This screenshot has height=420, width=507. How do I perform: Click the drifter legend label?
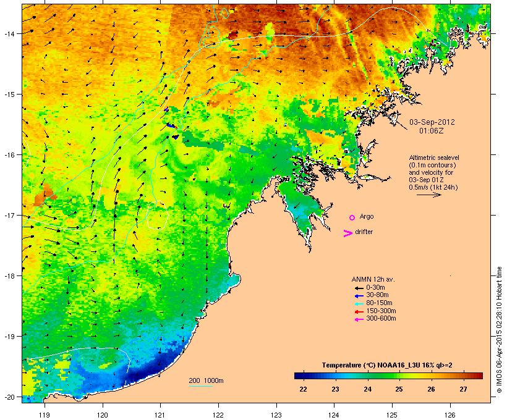(x=364, y=232)
